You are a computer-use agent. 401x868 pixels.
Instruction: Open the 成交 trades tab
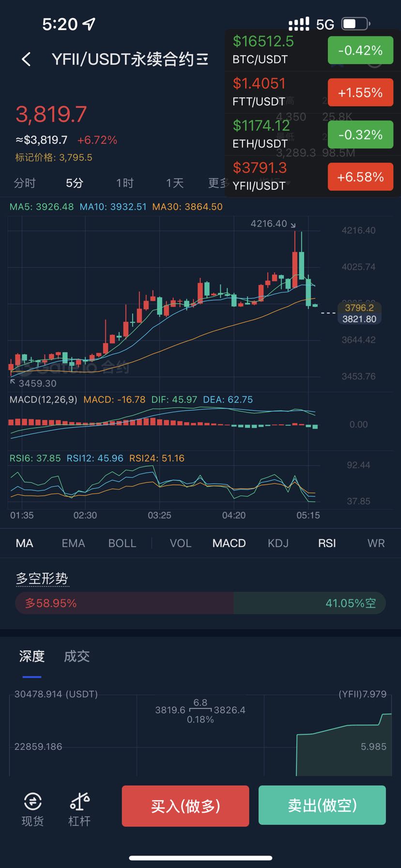(77, 656)
